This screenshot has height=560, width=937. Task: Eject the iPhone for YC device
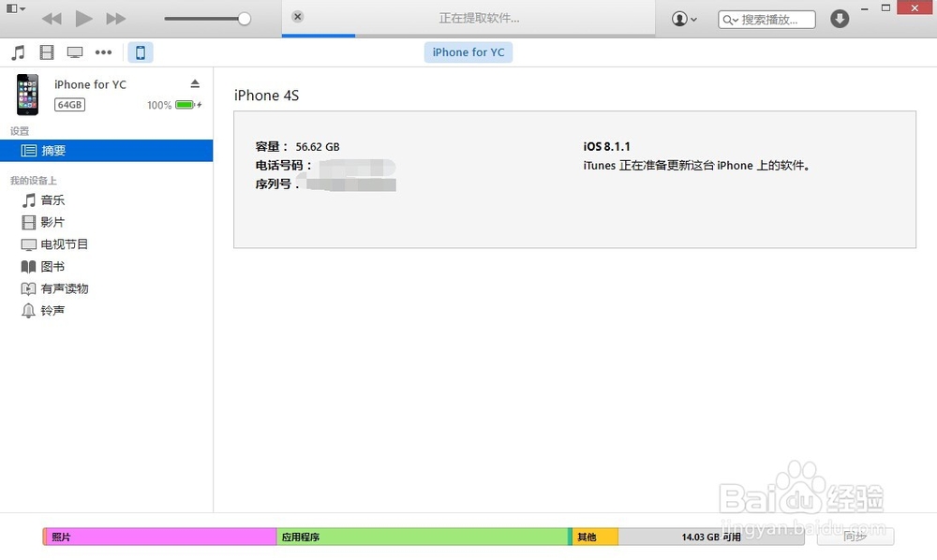pyautogui.click(x=195, y=83)
